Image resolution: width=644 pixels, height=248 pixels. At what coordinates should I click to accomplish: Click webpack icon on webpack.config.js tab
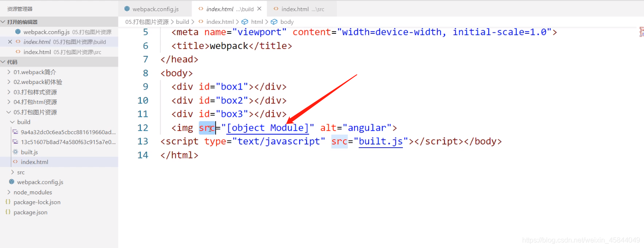click(x=127, y=9)
